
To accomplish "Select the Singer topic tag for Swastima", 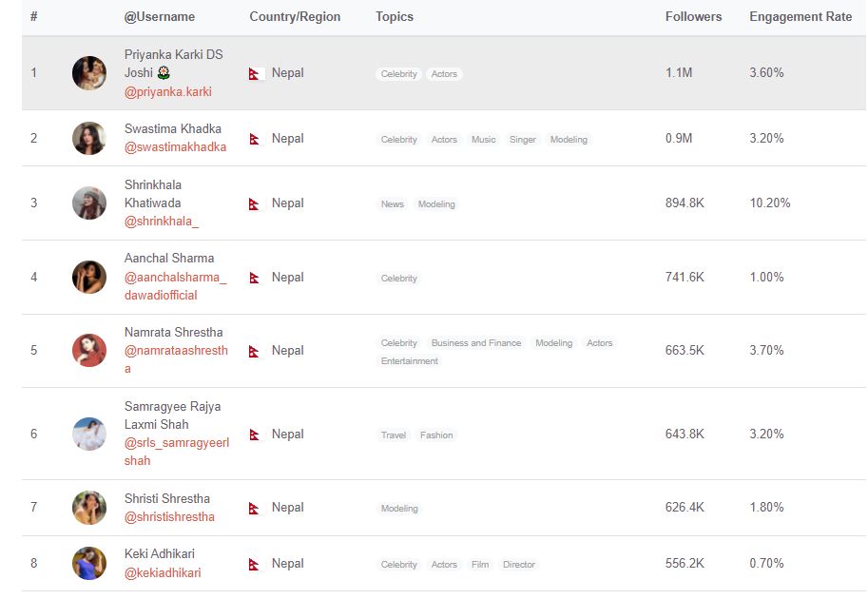I will tap(523, 140).
